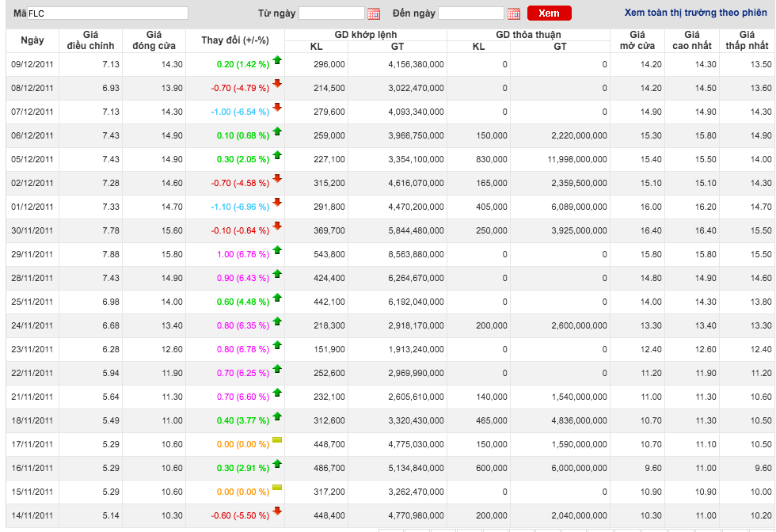Click the green up arrow in 09/12/2011 row
Screen dimensions: 776x532
pos(277,60)
